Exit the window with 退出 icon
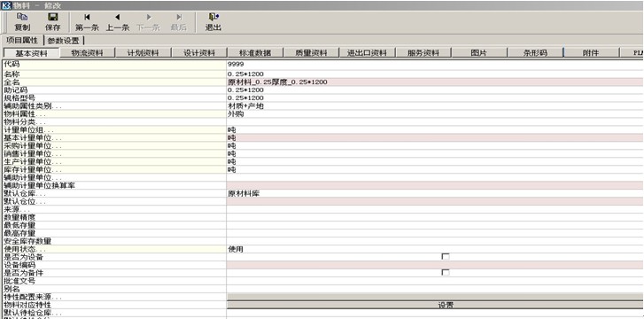Screen dimensions: 644x319 tap(213, 22)
